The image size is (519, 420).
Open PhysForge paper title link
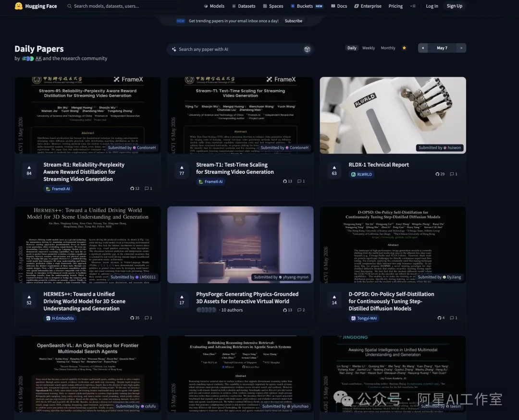pyautogui.click(x=247, y=298)
